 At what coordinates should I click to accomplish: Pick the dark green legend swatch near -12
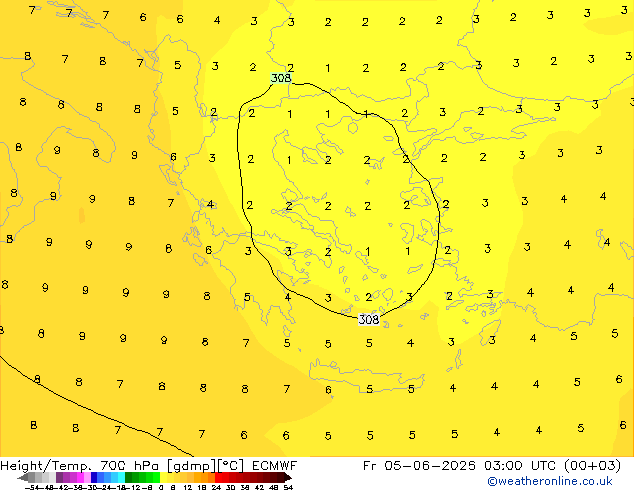pyautogui.click(x=129, y=477)
